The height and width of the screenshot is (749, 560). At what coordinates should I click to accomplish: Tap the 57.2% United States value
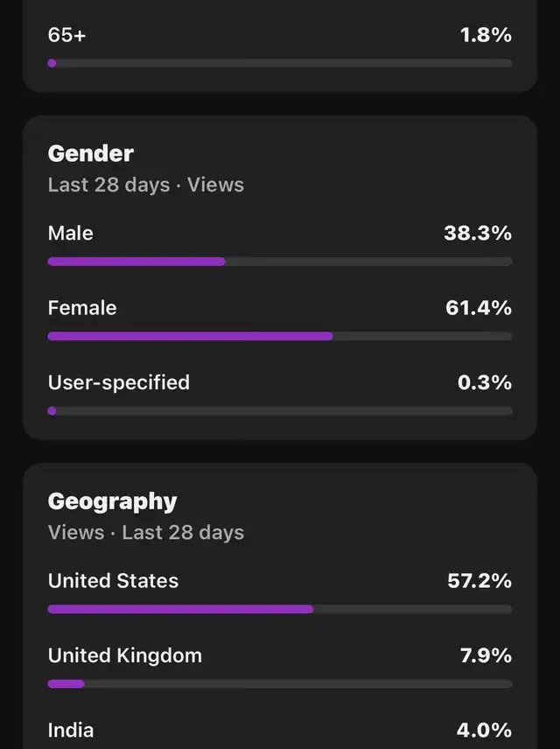pyautogui.click(x=479, y=581)
